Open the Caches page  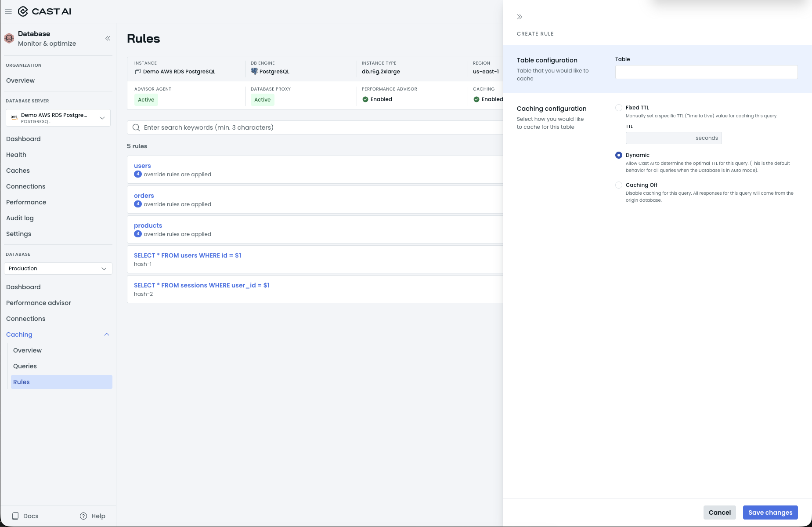(x=18, y=171)
